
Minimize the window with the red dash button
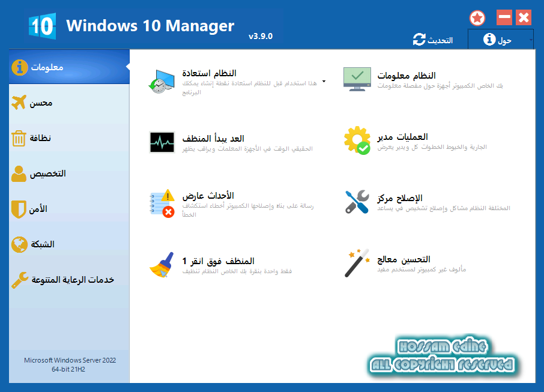[504, 17]
